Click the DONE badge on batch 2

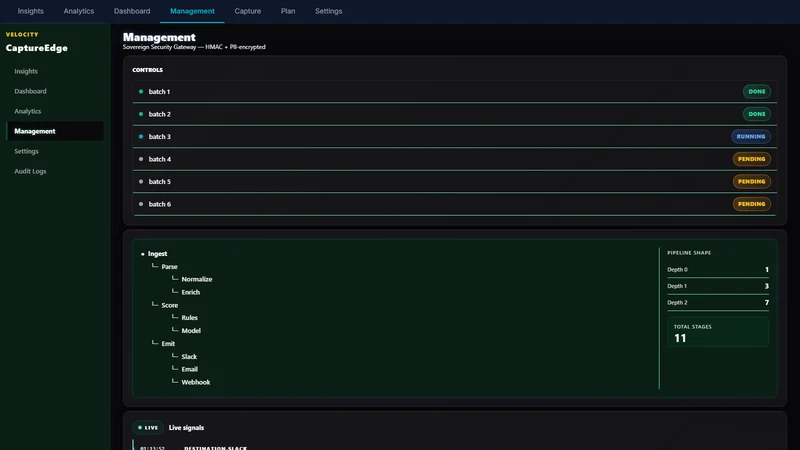tap(757, 114)
